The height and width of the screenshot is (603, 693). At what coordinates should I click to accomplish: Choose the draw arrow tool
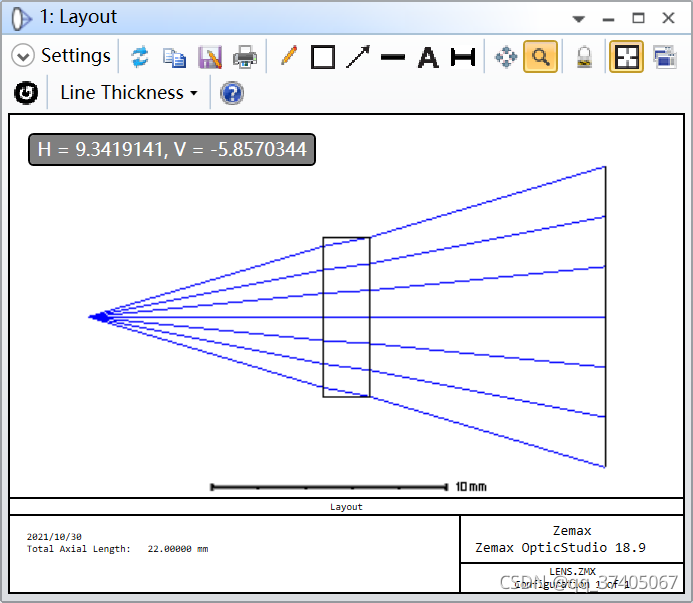point(358,57)
